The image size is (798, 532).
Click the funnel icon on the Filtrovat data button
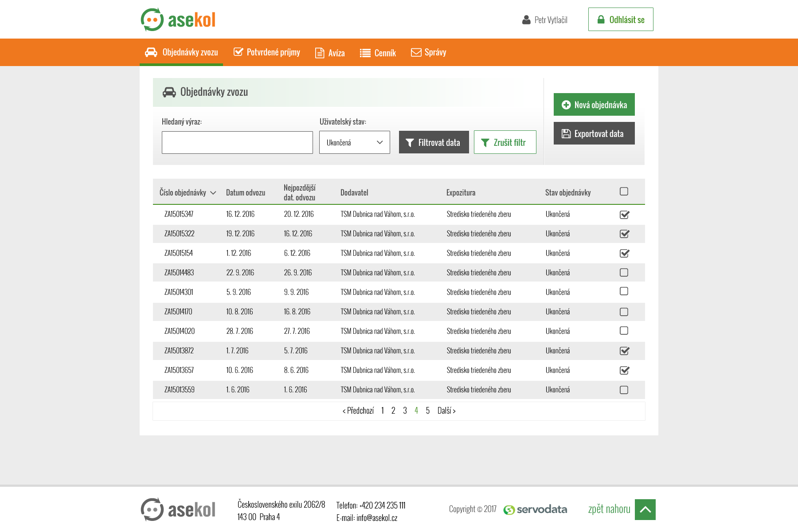[x=410, y=143]
